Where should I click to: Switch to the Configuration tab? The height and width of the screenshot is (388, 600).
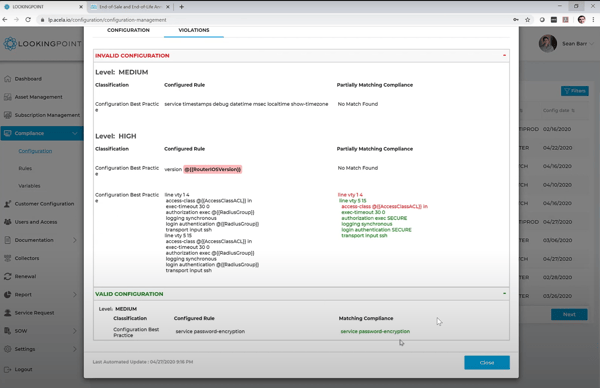(128, 30)
